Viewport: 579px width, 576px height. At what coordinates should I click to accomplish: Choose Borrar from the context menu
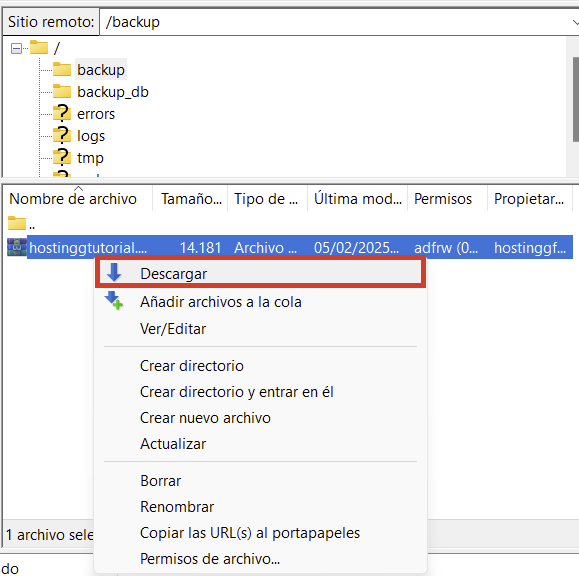coord(161,481)
